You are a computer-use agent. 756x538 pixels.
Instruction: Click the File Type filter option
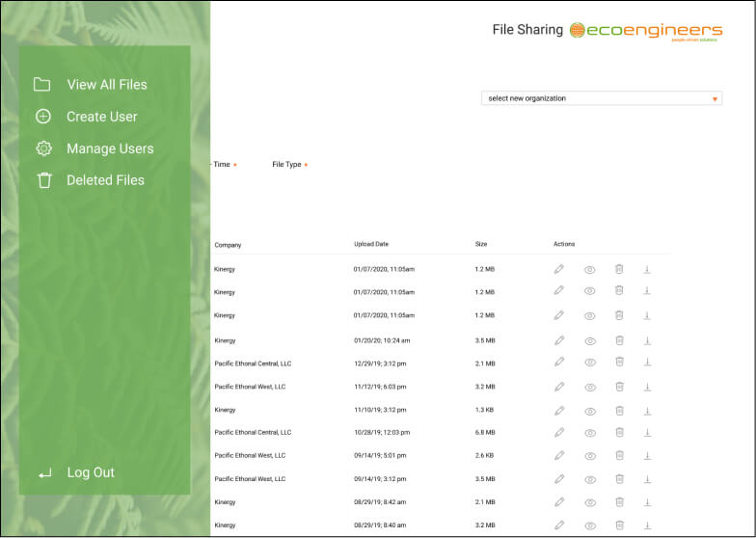click(289, 164)
